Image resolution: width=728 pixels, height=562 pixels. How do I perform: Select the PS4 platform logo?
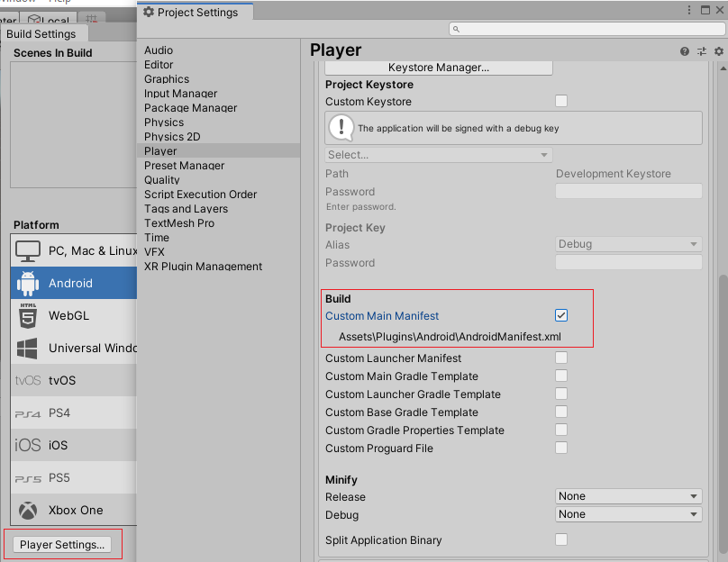coord(28,413)
